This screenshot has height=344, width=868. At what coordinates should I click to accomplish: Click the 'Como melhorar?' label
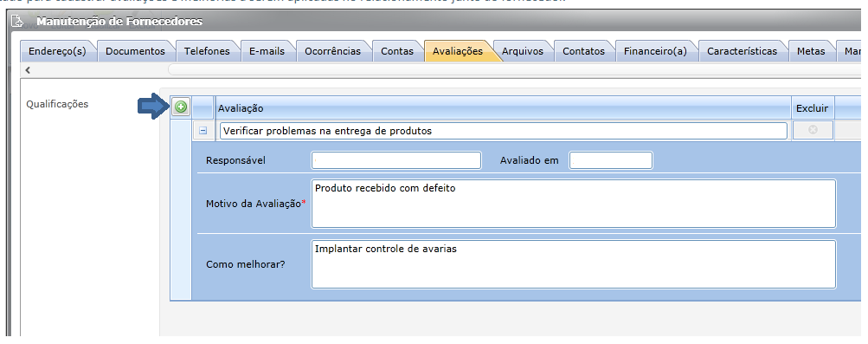(245, 264)
